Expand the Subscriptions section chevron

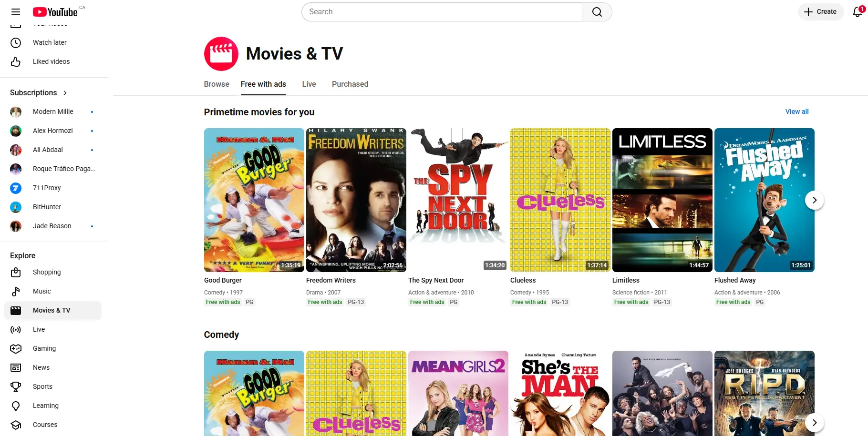(65, 93)
